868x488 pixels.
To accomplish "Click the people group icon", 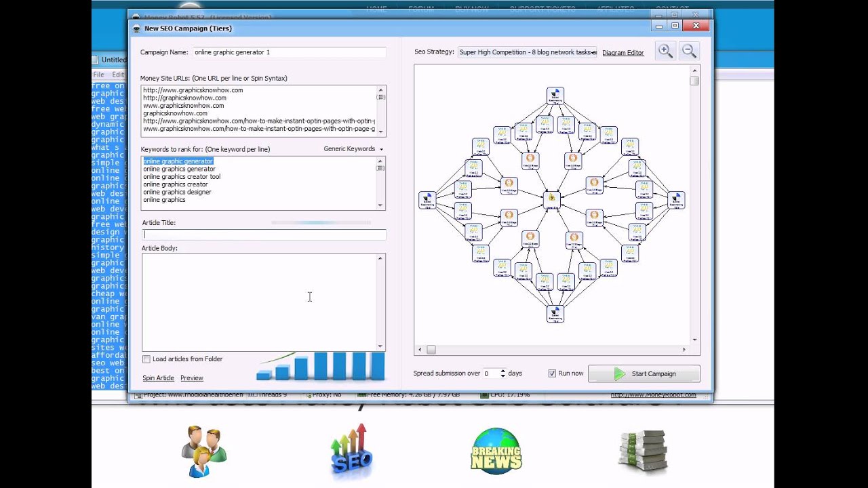I will click(203, 451).
